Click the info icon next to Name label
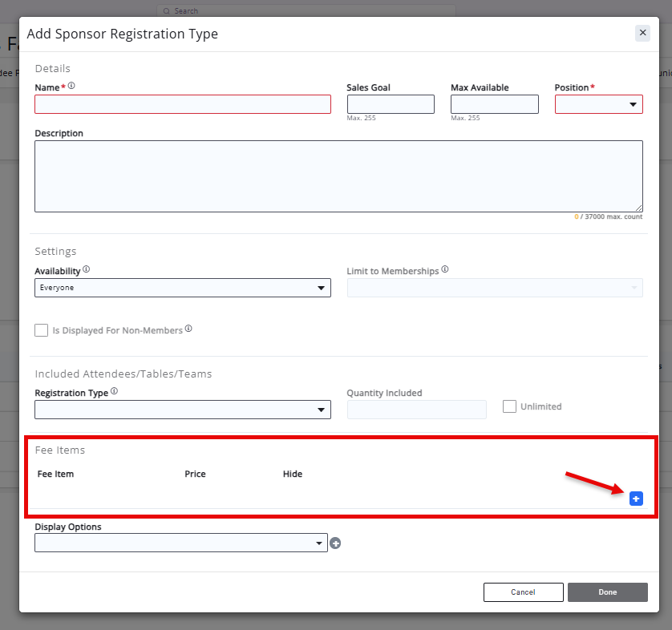The width and height of the screenshot is (672, 630). (x=71, y=86)
